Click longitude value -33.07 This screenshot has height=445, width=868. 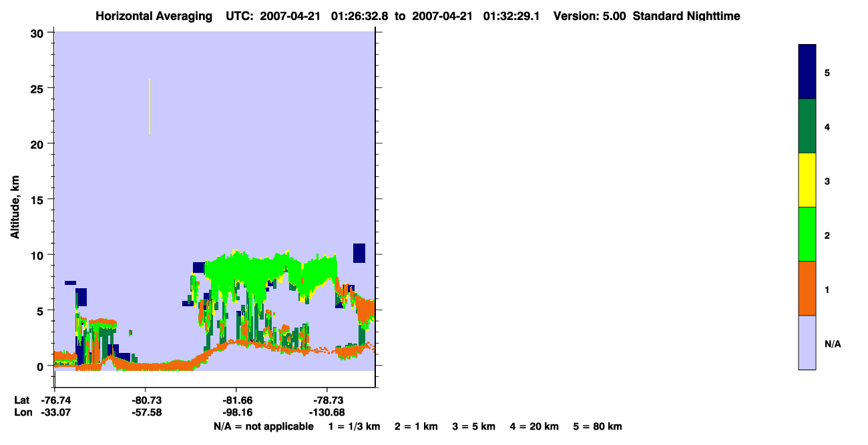pos(55,412)
